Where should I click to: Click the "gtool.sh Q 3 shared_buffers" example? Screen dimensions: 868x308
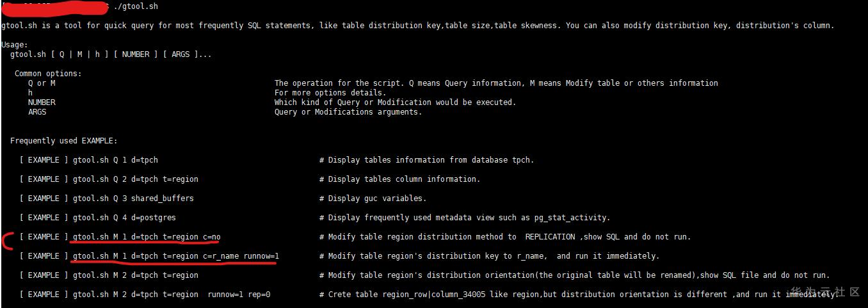click(x=133, y=199)
